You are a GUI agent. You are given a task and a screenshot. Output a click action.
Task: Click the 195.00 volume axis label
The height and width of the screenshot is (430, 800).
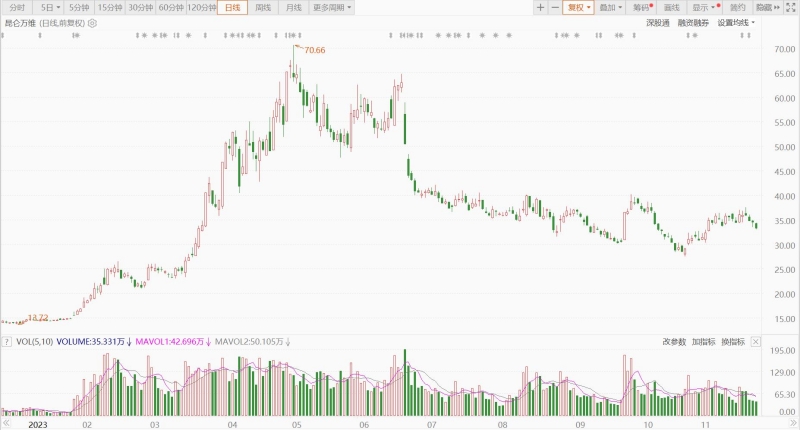pos(783,351)
